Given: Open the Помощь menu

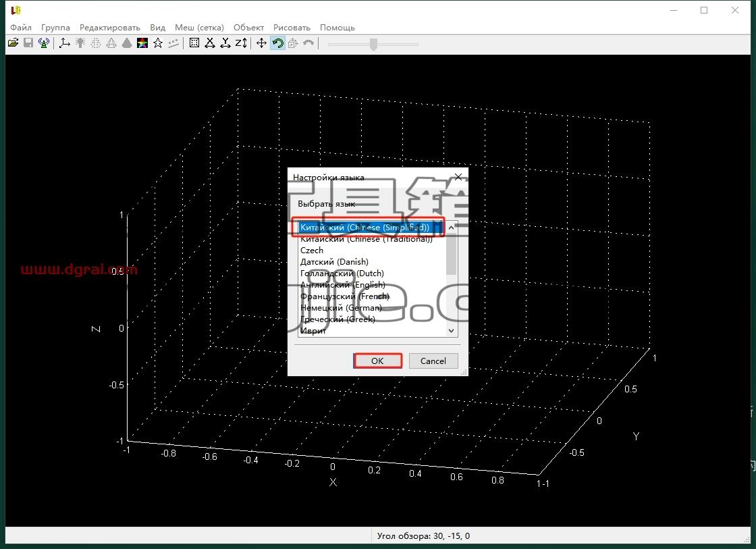Looking at the screenshot, I should (x=337, y=28).
